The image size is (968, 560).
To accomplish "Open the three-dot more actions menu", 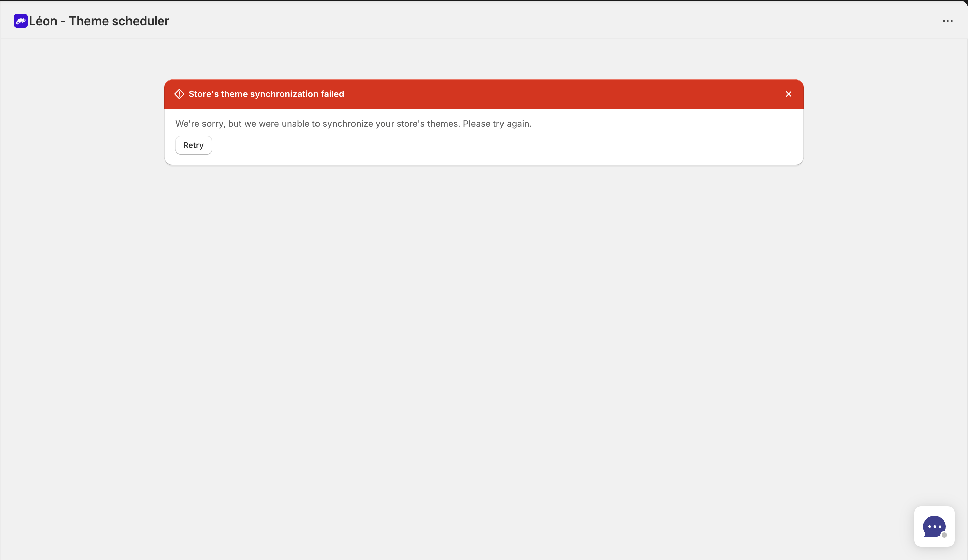I will 947,21.
